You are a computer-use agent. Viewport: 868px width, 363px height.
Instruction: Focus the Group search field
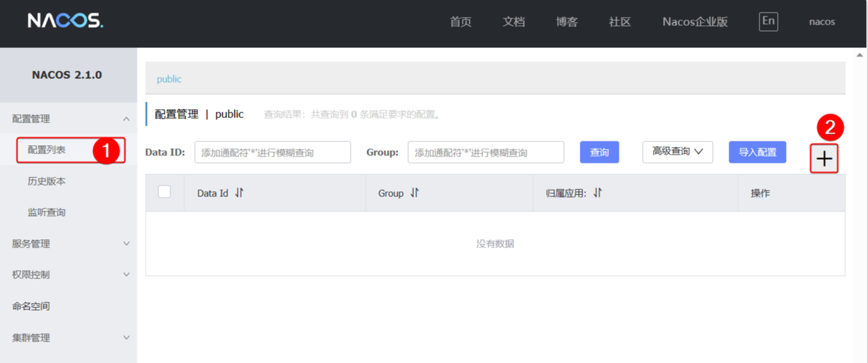[486, 152]
